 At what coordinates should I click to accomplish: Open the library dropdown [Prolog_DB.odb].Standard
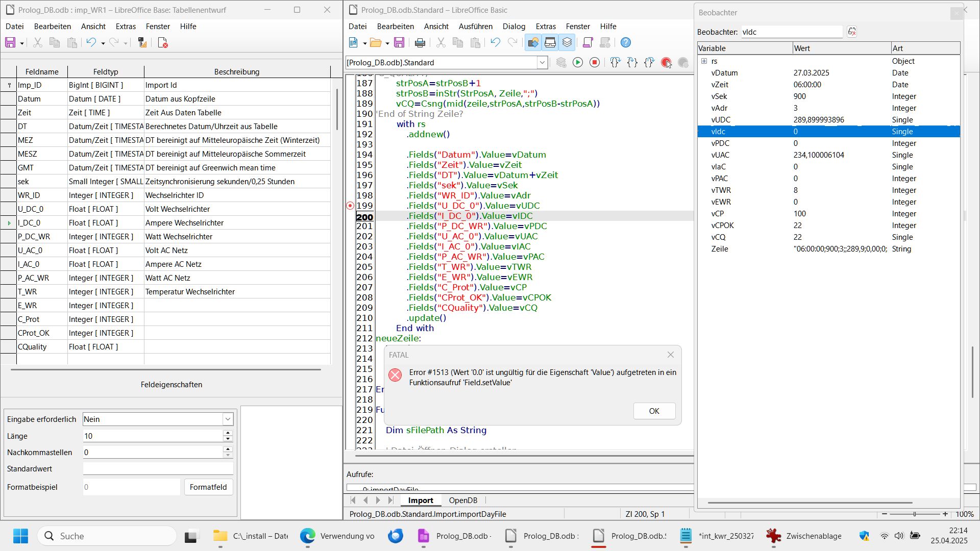click(542, 62)
